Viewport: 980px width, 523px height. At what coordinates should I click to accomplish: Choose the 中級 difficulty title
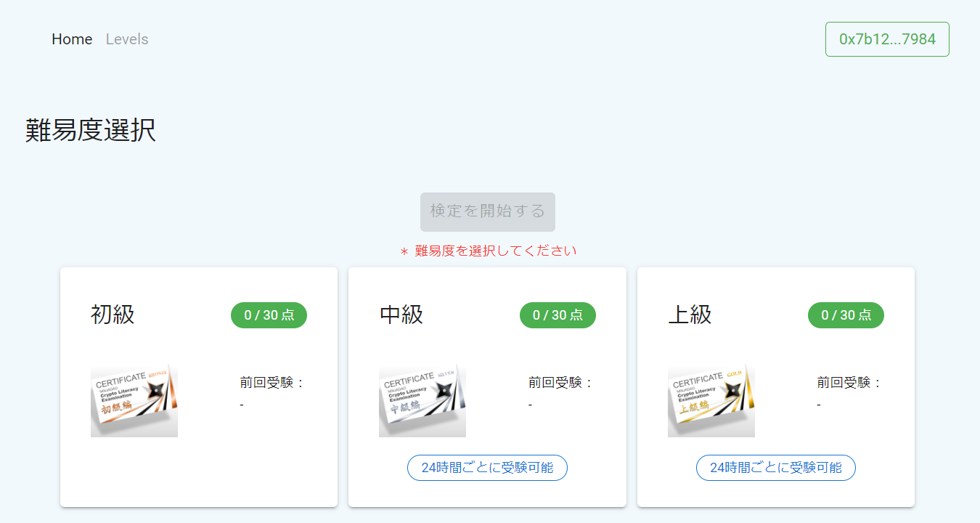click(x=401, y=315)
